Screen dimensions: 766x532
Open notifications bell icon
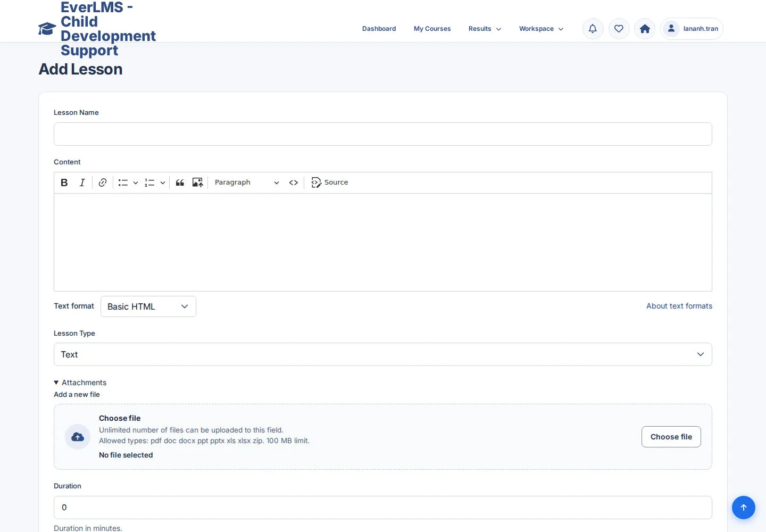(x=593, y=29)
